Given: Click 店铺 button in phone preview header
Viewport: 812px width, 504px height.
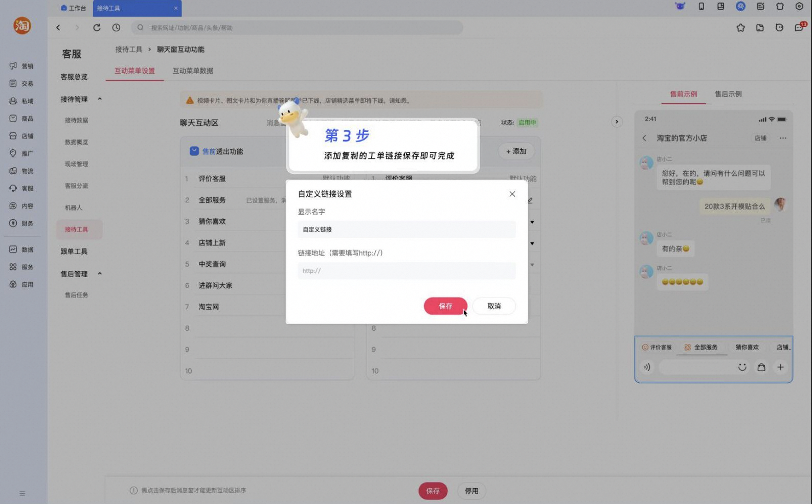Looking at the screenshot, I should point(761,138).
